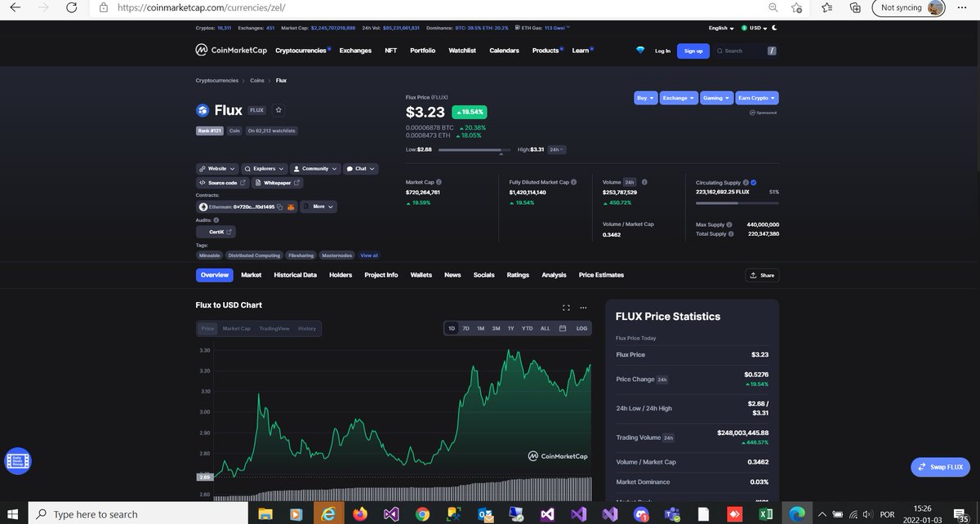Click info icon next to Total Supply

pos(732,234)
